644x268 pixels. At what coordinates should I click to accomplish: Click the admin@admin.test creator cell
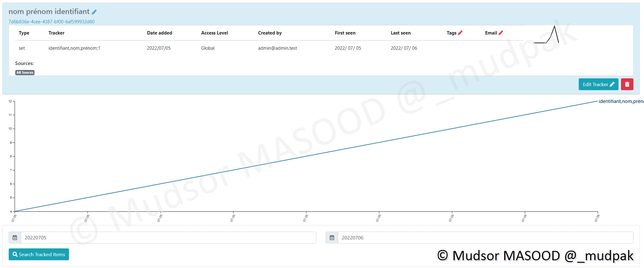click(x=277, y=48)
